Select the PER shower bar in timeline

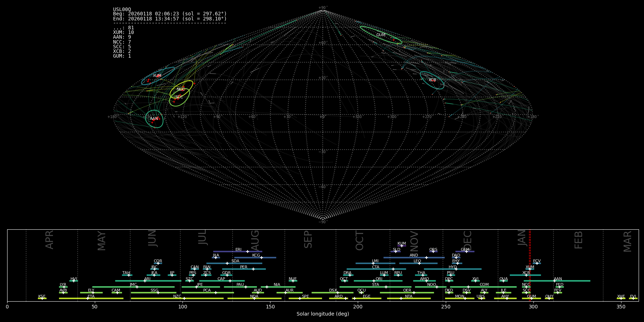[x=244, y=269]
